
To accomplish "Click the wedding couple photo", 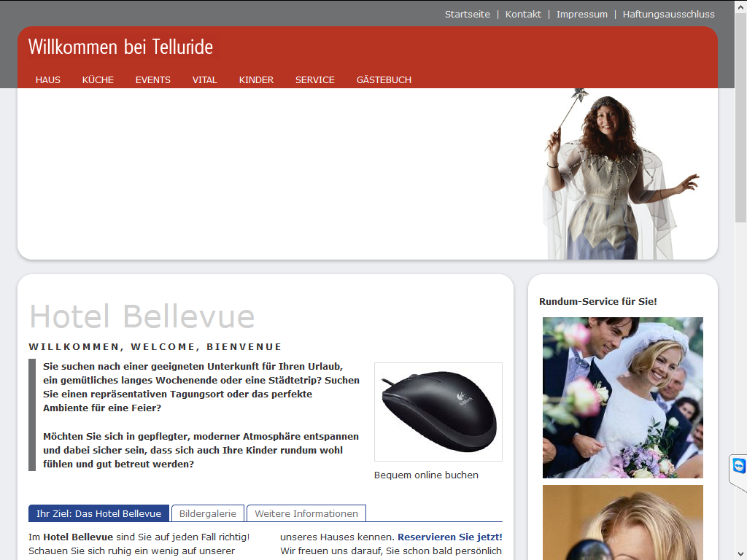I will pyautogui.click(x=623, y=397).
